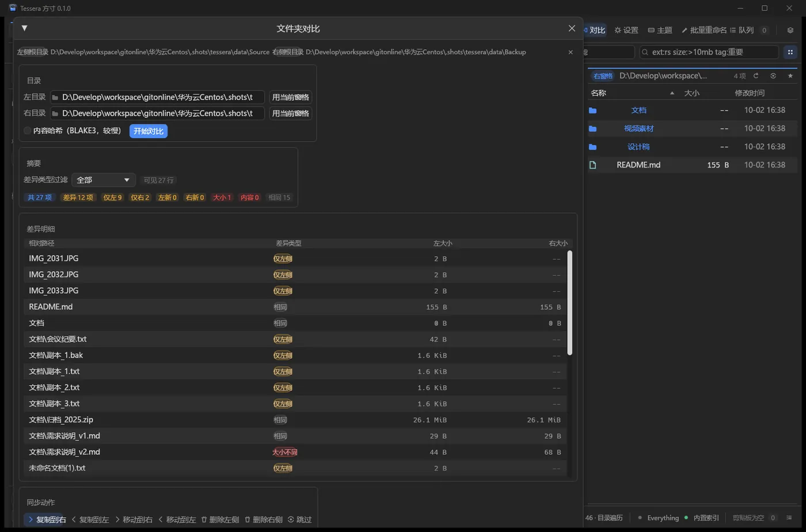The height and width of the screenshot is (532, 806).
Task: Select the IMG_2031.JPG difference row
Action: pyautogui.click(x=295, y=259)
